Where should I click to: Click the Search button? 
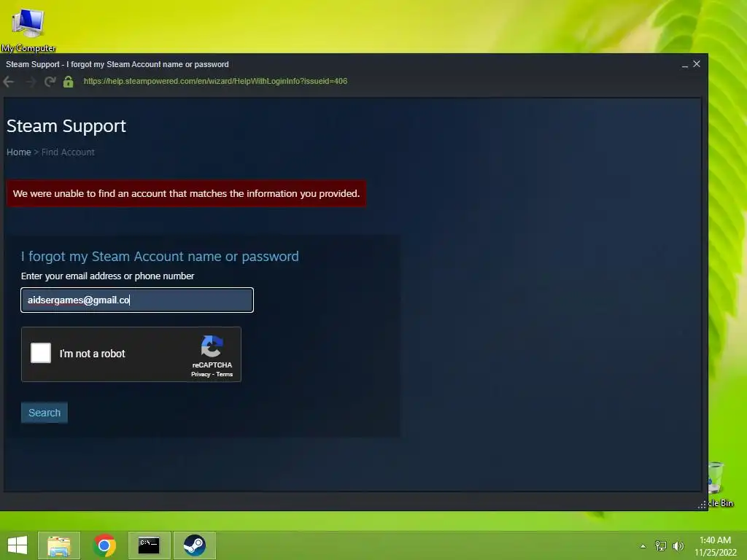[x=44, y=413]
